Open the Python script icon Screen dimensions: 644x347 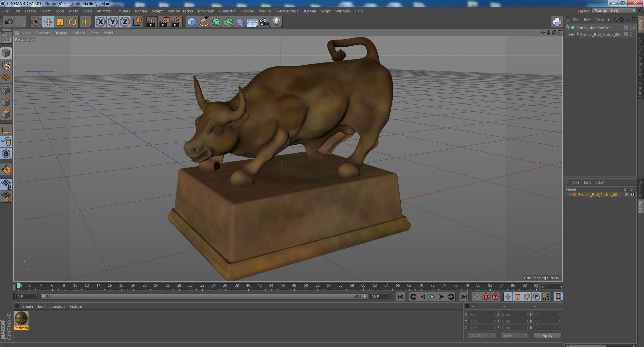[x=557, y=22]
